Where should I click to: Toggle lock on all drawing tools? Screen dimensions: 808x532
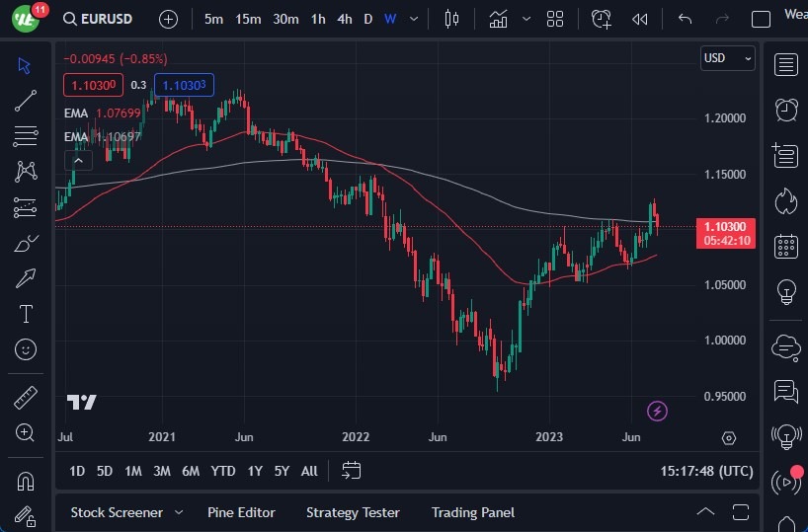[x=26, y=516]
